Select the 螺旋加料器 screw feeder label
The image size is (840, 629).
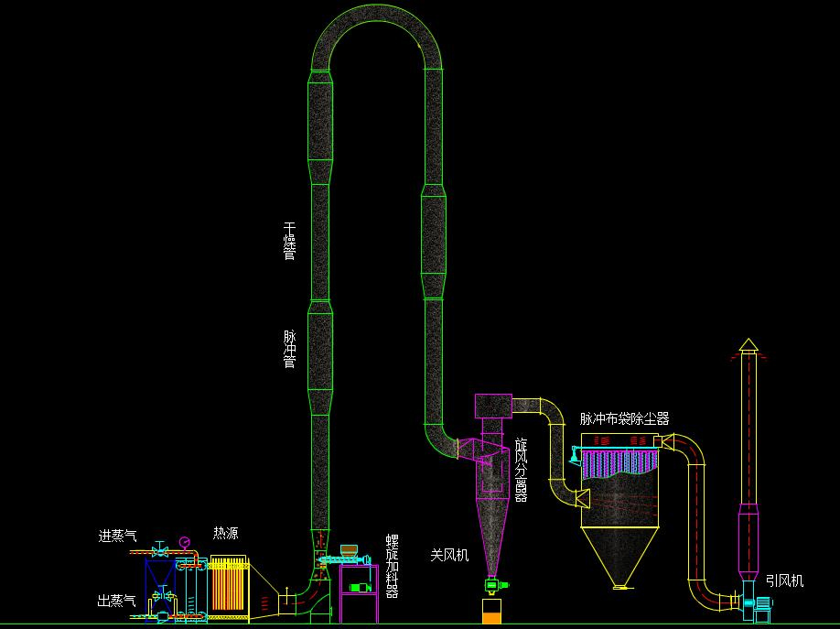pyautogui.click(x=392, y=565)
